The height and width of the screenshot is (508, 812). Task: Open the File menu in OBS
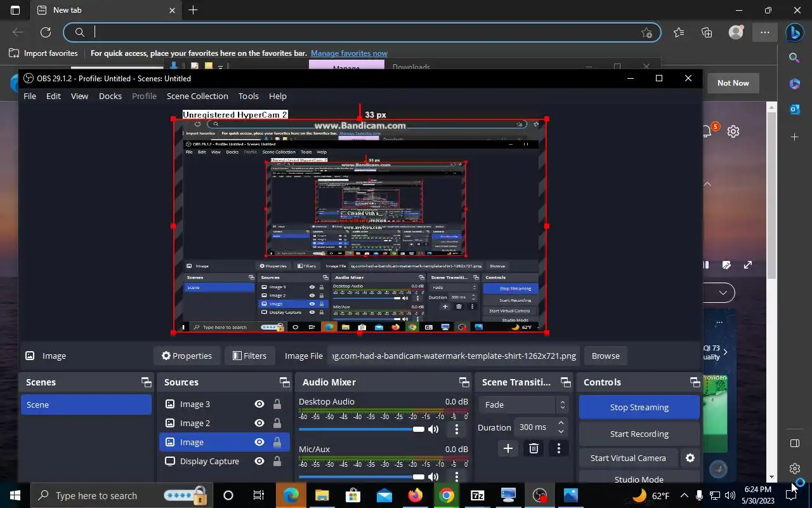(30, 96)
